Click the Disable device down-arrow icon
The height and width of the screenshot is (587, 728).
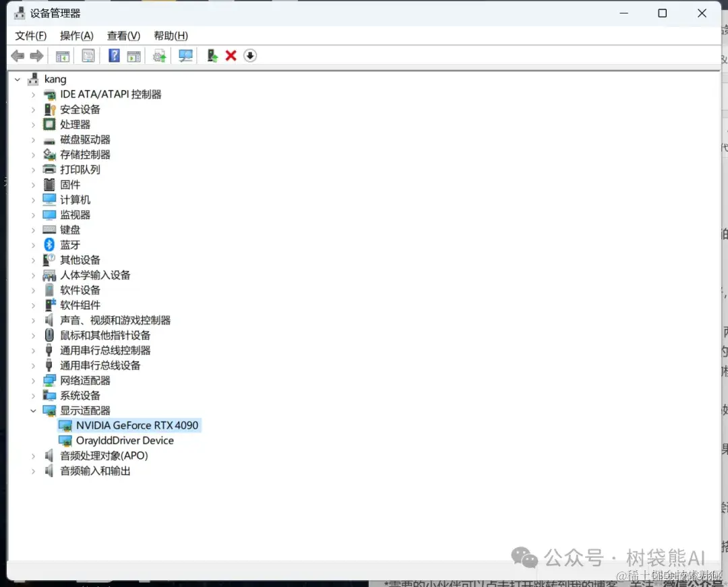(249, 56)
